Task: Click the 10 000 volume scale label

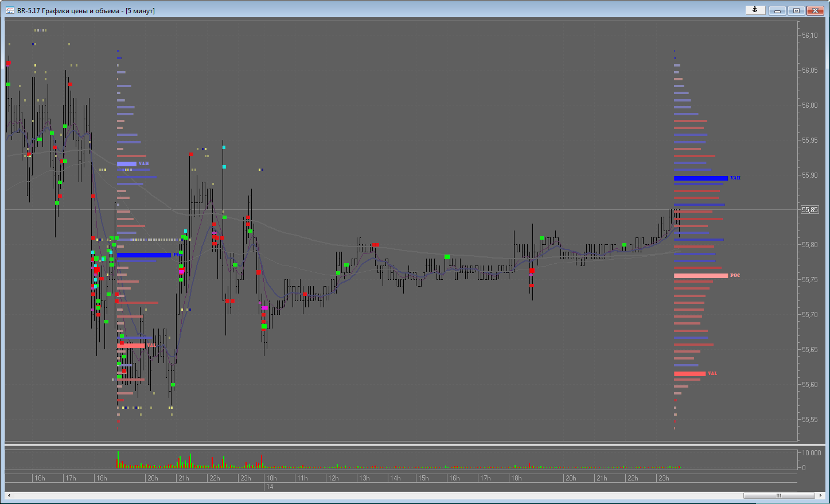Action: (x=812, y=452)
